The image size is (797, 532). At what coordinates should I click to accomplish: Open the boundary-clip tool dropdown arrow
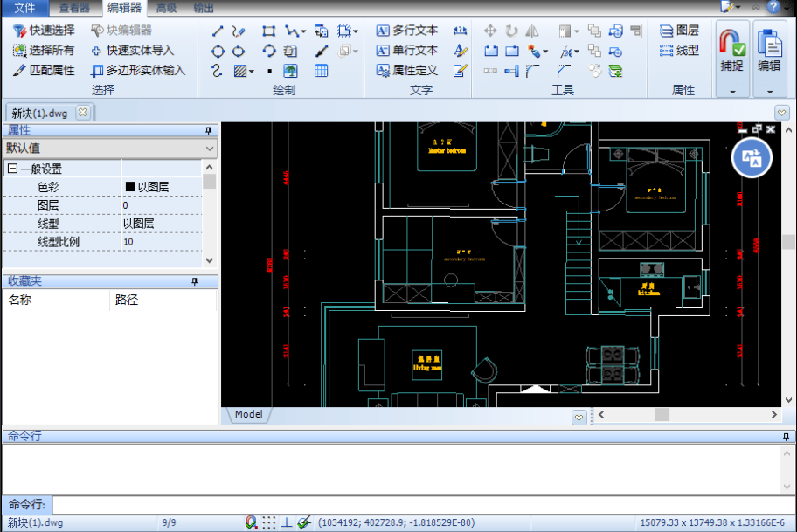(356, 31)
